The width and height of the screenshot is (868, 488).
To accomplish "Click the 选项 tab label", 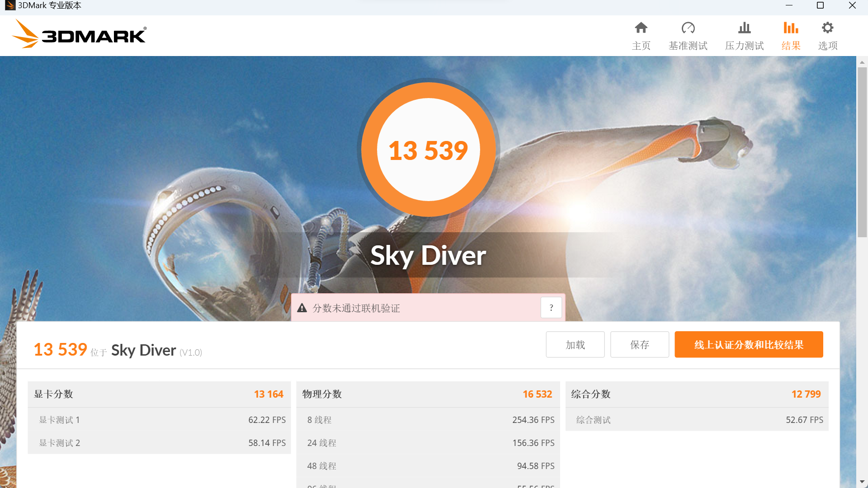I will pyautogui.click(x=828, y=46).
